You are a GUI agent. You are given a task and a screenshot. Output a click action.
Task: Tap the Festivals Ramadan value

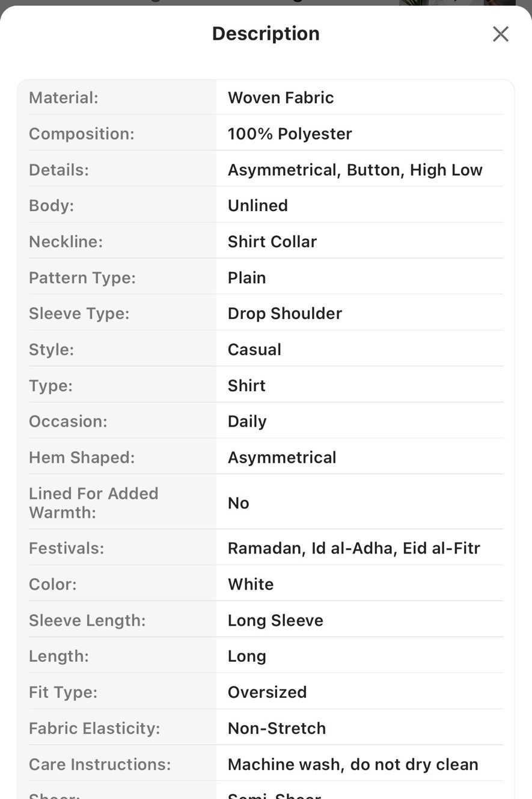click(x=353, y=548)
